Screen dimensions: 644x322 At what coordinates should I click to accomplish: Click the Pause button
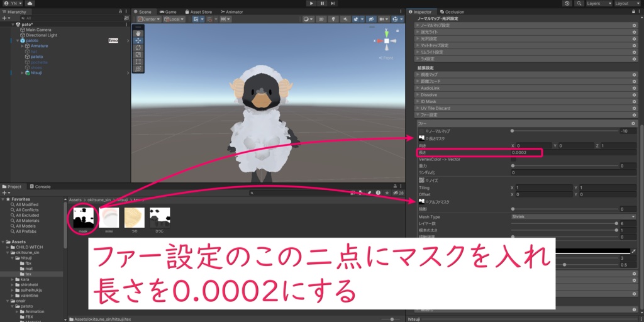[322, 3]
